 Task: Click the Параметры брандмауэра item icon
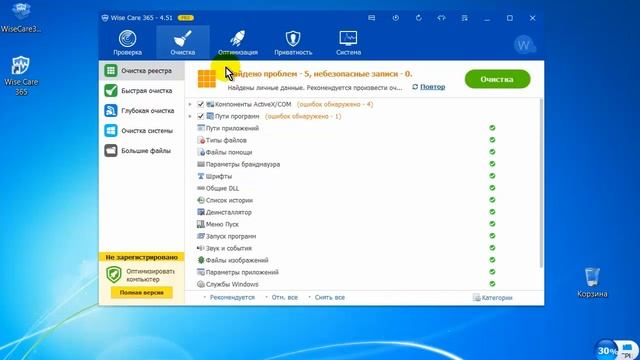201,164
